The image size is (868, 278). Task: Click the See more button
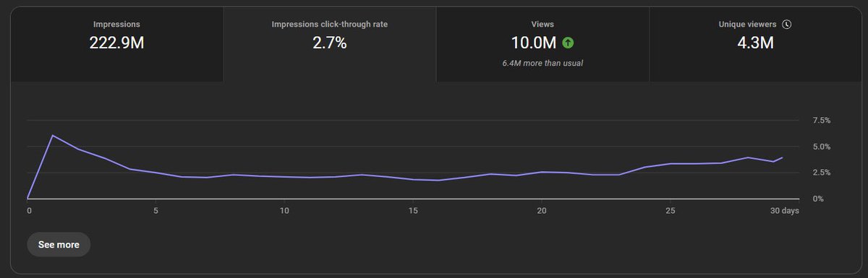[x=59, y=245]
